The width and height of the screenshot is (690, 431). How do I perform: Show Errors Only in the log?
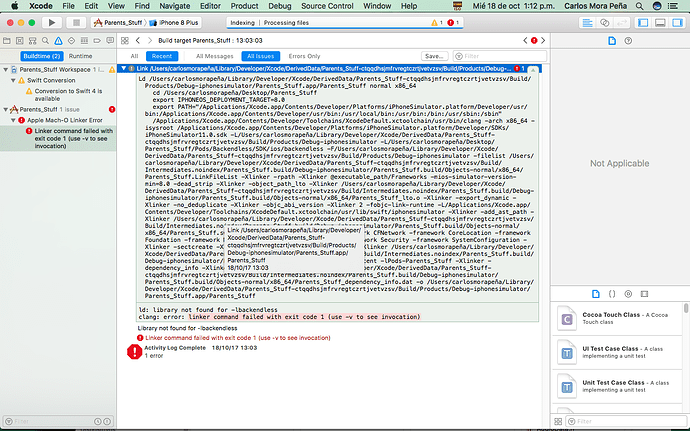[305, 56]
